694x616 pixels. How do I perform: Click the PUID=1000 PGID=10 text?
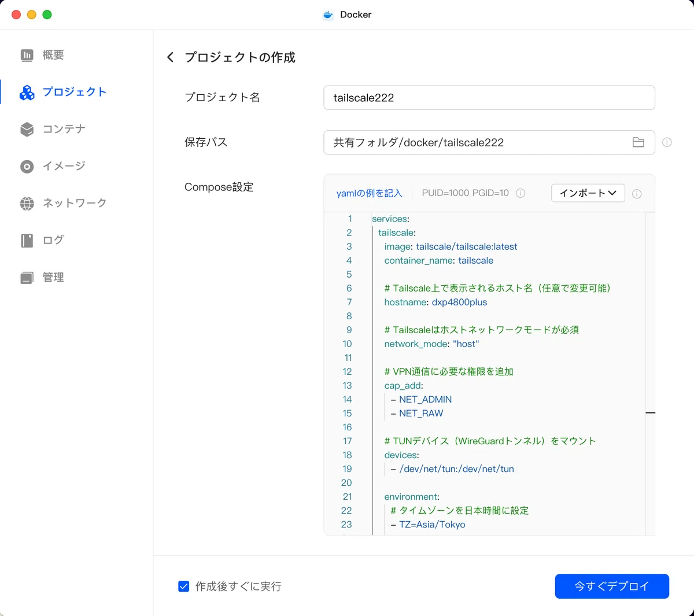click(466, 193)
